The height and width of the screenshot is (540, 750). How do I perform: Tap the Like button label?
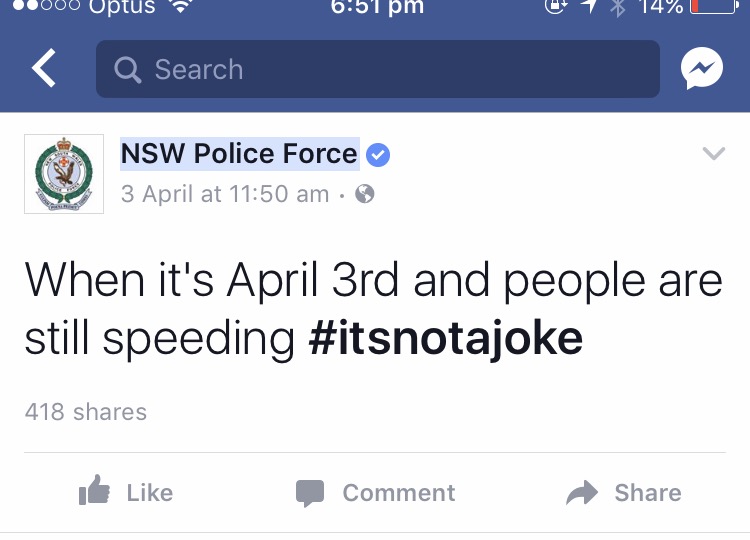click(x=150, y=493)
